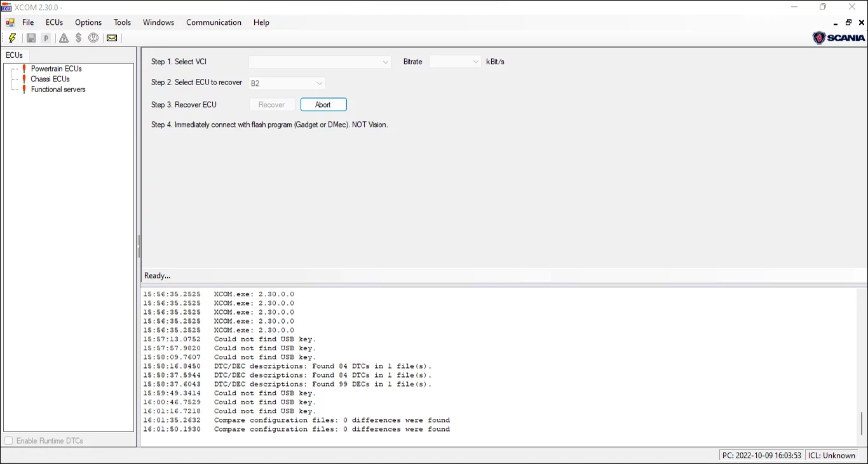Click the "Ready..." status text
This screenshot has height=464, width=868.
click(x=158, y=276)
